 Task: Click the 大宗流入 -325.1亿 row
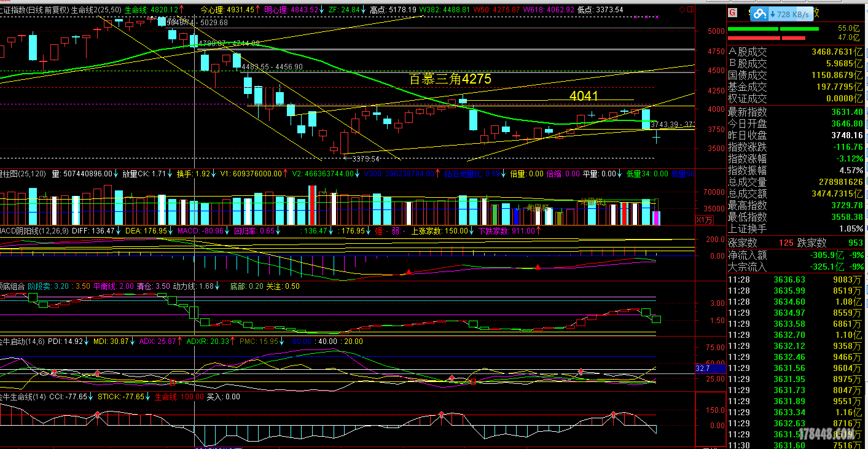click(796, 267)
